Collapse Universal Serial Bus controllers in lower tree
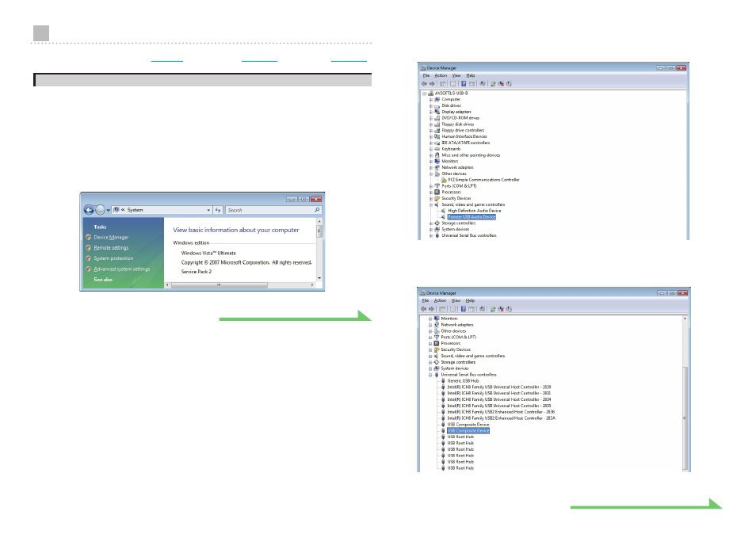Screen dimensions: 756x534 click(430, 375)
